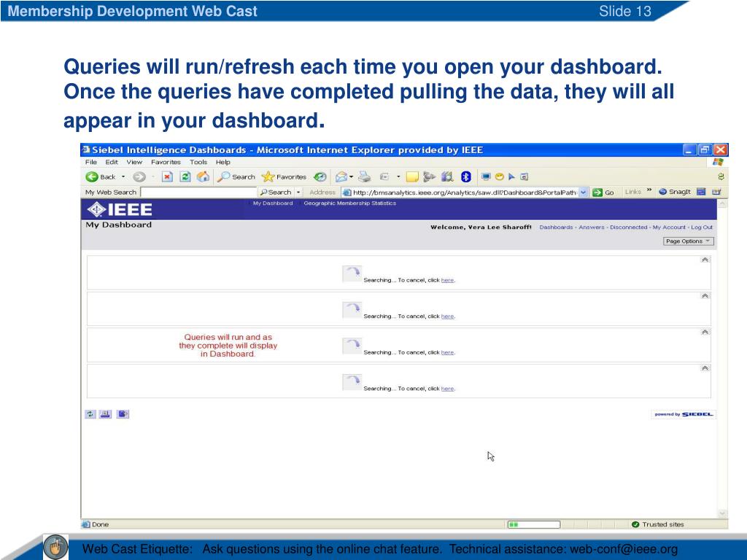Open the Search magnifier toolbar button
747x560 pixels.
237,177
